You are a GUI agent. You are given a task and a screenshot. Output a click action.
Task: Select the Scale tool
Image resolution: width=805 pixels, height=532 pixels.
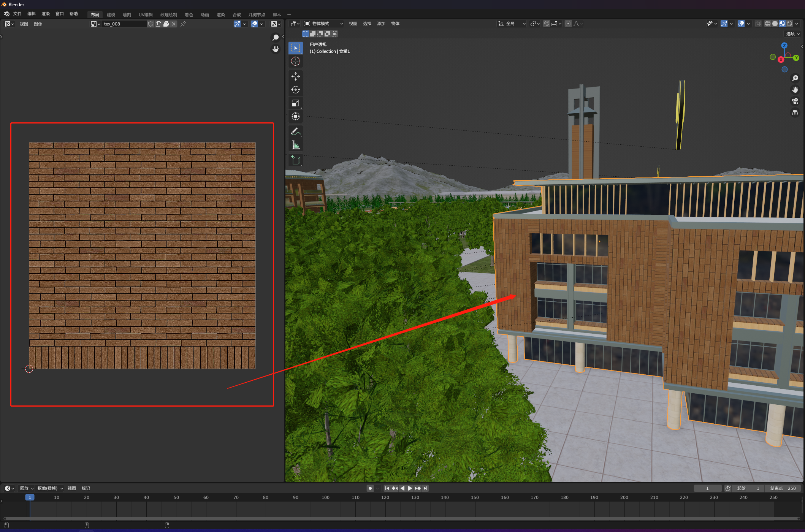(295, 103)
